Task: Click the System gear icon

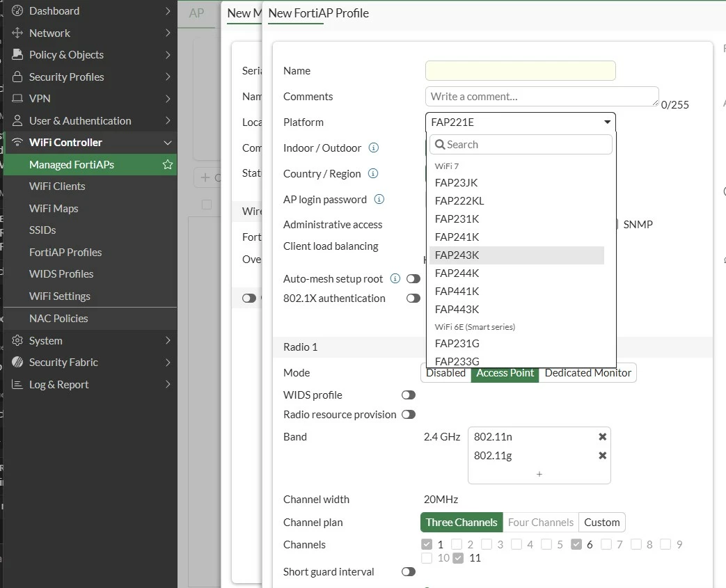Action: click(x=17, y=340)
